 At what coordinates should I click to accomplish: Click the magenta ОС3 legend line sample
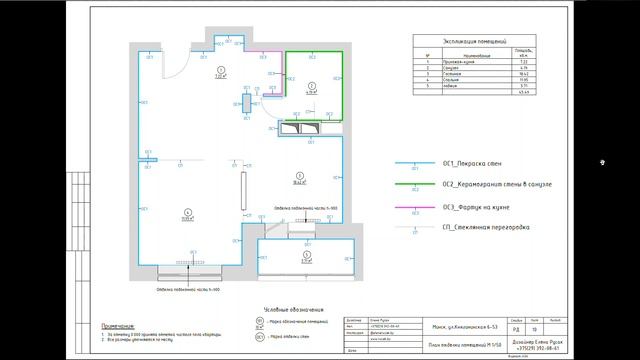tap(415, 207)
